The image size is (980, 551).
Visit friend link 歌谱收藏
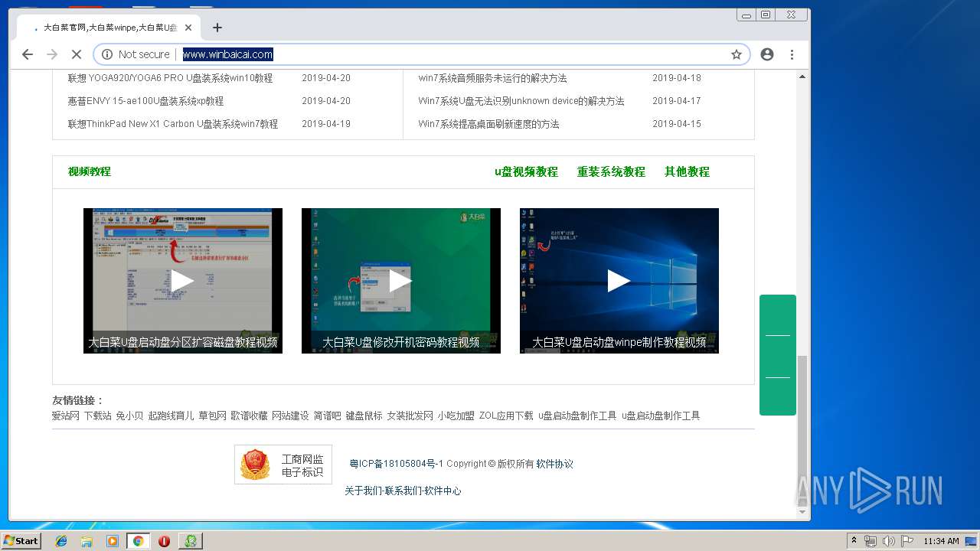pyautogui.click(x=249, y=416)
